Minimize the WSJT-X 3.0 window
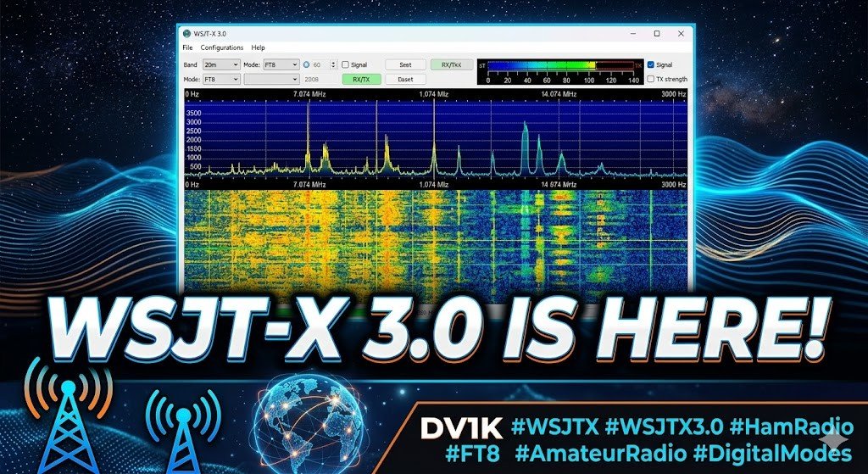Image resolution: width=868 pixels, height=474 pixels. [633, 34]
